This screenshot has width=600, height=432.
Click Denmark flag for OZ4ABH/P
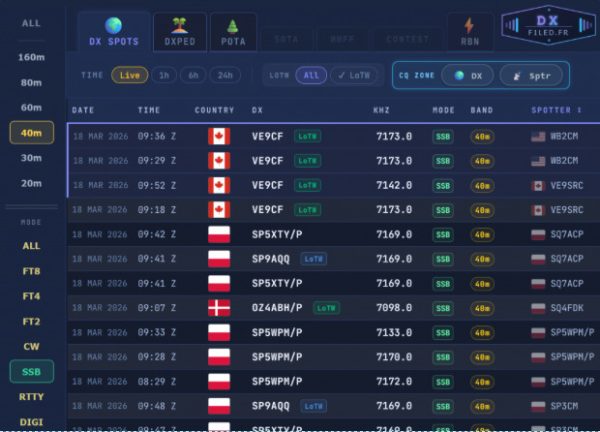pyautogui.click(x=218, y=308)
